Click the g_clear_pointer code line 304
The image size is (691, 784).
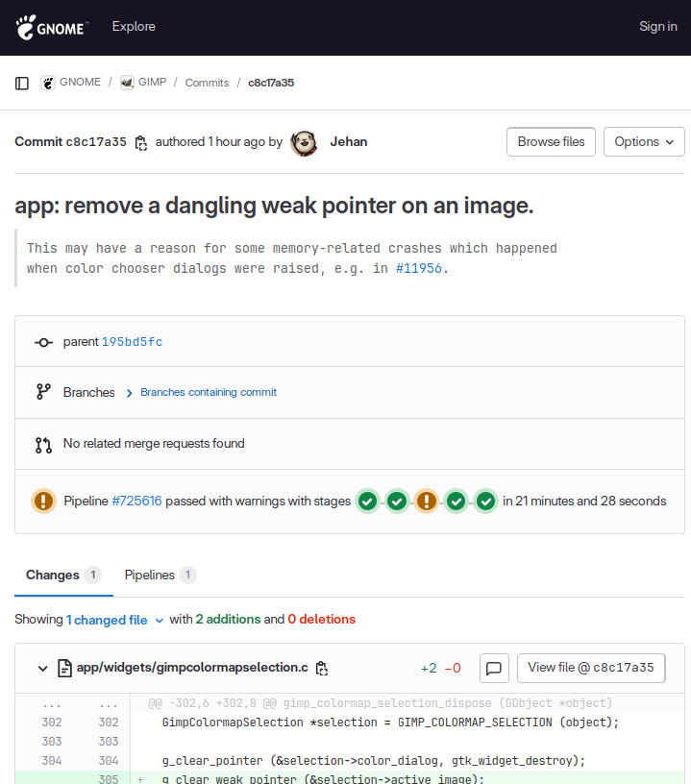pyautogui.click(x=374, y=761)
